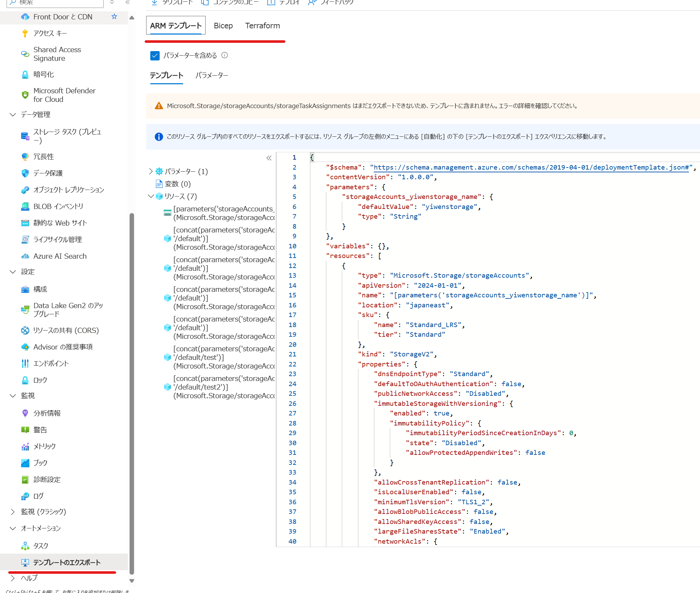This screenshot has height=593, width=700.
Task: Uncheck the パラメーターを含める checkbox
Action: pyautogui.click(x=155, y=56)
